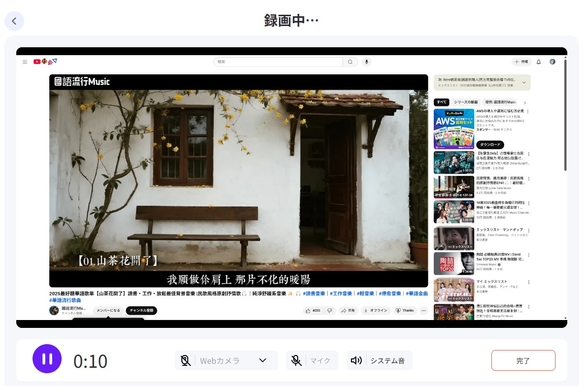Open YouTube notifications bell

click(x=539, y=62)
